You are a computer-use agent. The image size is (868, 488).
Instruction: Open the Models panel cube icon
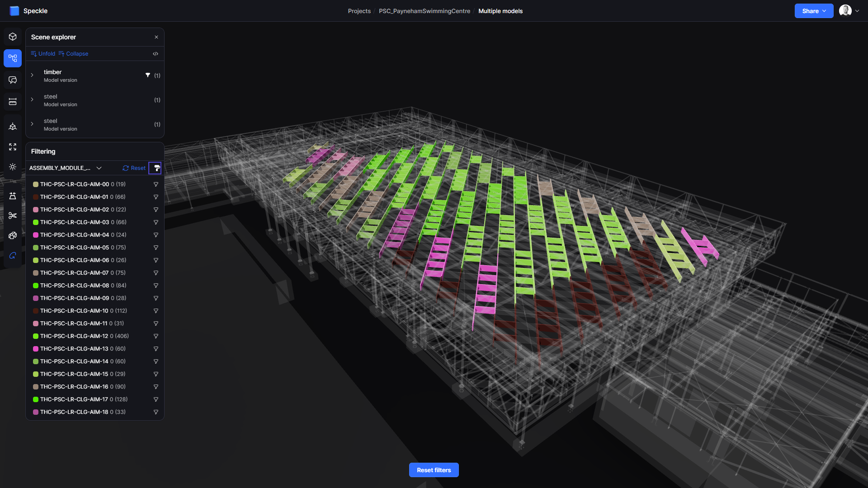click(x=13, y=37)
